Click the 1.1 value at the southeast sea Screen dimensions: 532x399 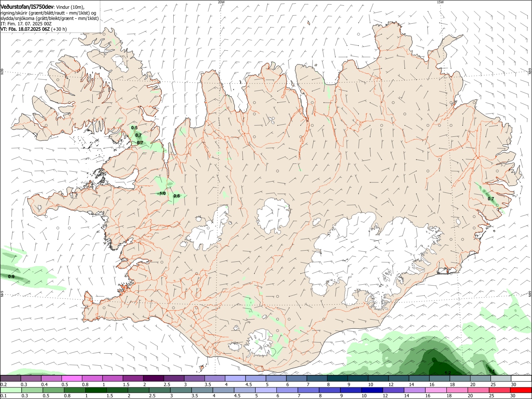tap(492, 371)
